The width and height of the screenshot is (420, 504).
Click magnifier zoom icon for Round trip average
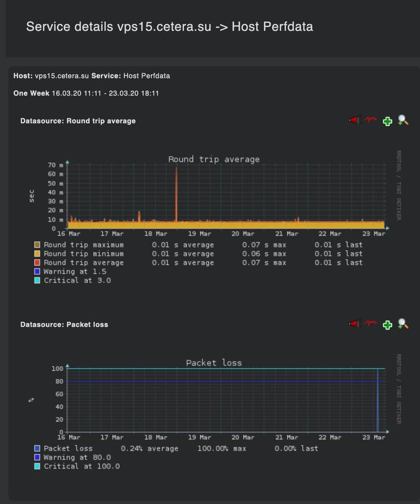[403, 120]
